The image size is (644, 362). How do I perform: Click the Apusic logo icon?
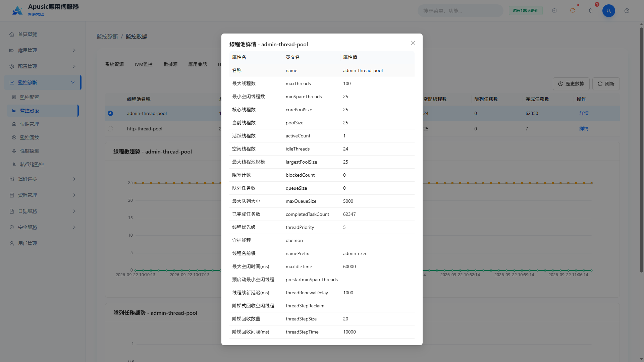coord(17,10)
